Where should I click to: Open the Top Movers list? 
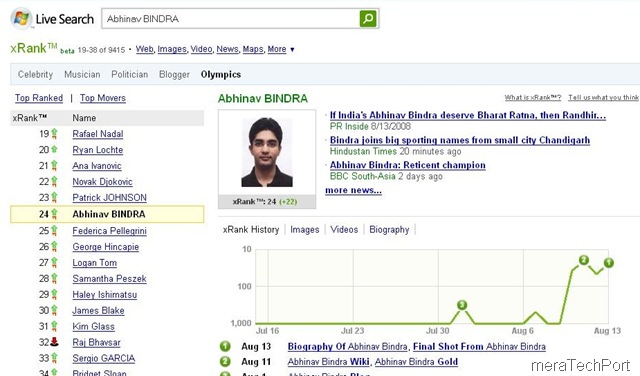[103, 98]
